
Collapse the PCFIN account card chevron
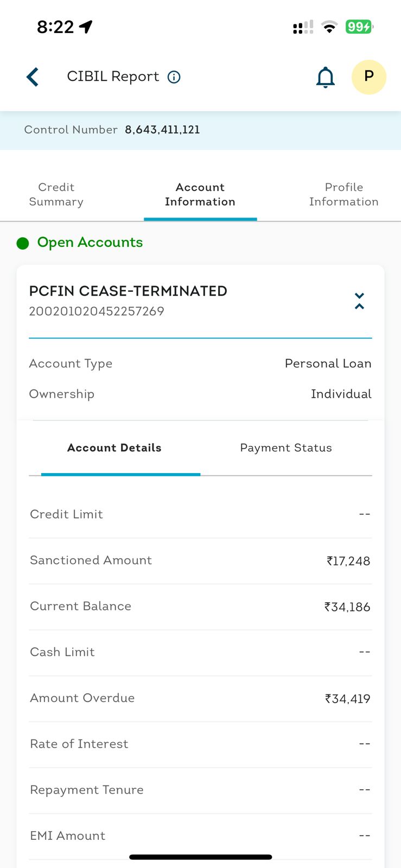point(359,301)
